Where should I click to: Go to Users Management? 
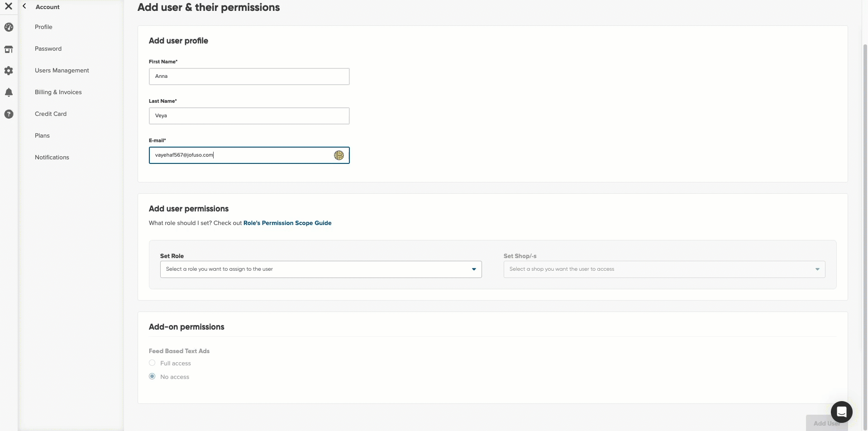[62, 71]
